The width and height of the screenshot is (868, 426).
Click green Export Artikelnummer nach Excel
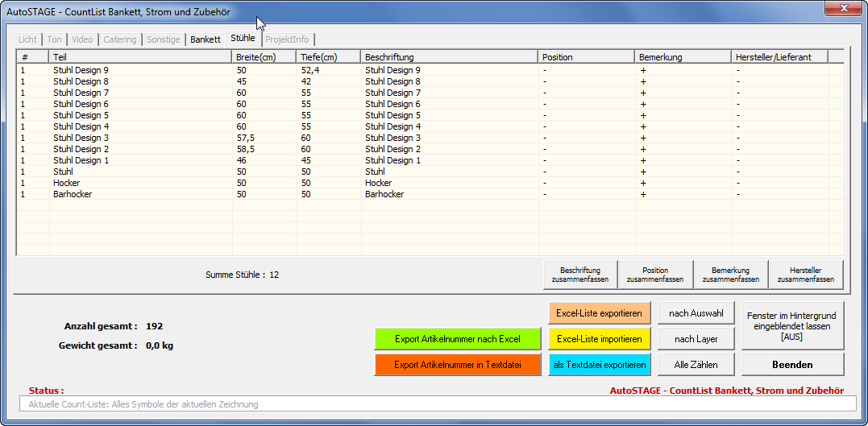click(457, 339)
